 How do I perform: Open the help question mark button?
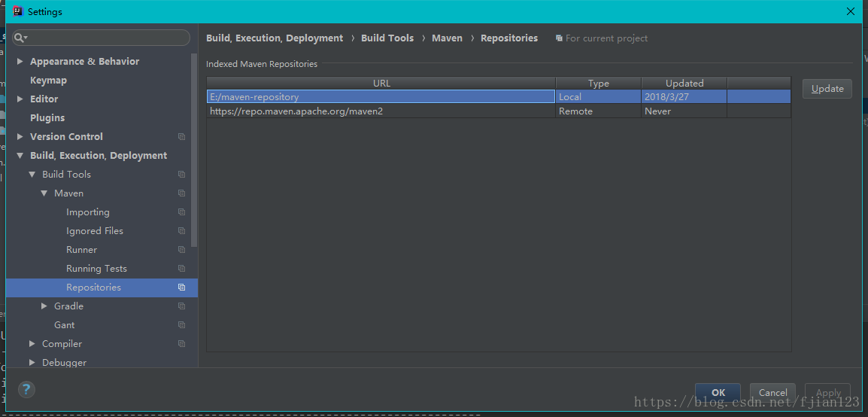tap(26, 388)
